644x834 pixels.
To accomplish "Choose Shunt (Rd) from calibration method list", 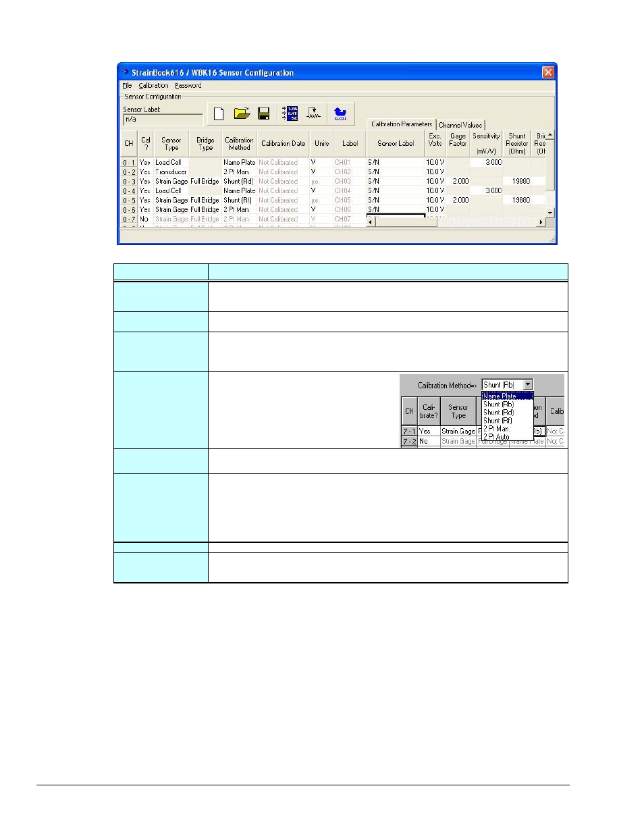I will pos(507,413).
